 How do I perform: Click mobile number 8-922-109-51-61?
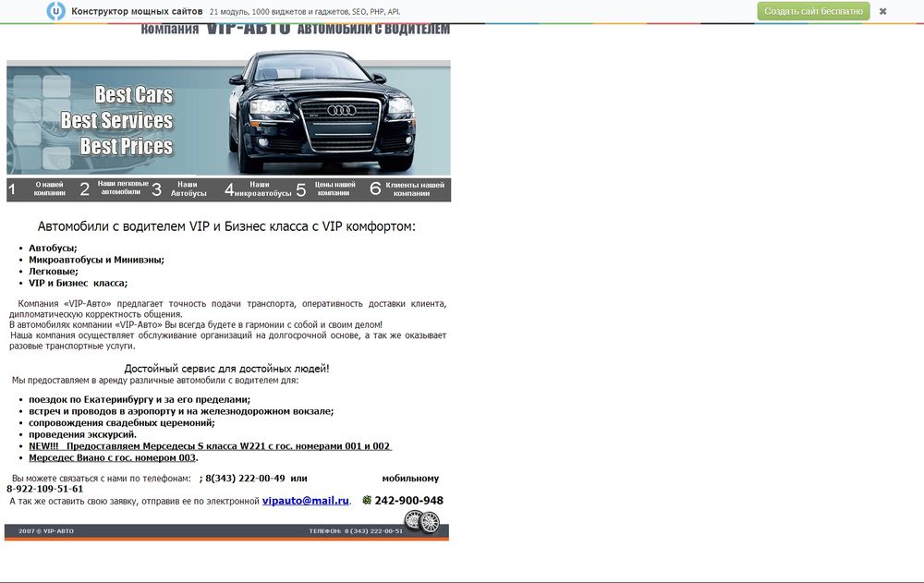tap(44, 489)
